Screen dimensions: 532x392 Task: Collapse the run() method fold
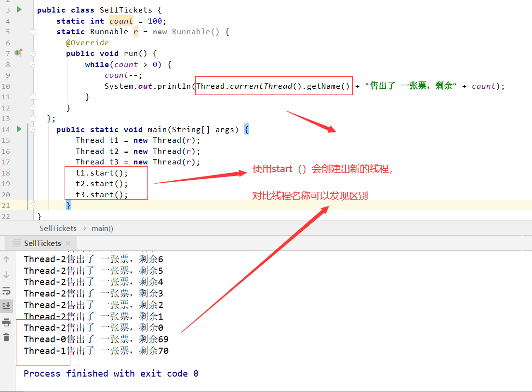pyautogui.click(x=33, y=54)
